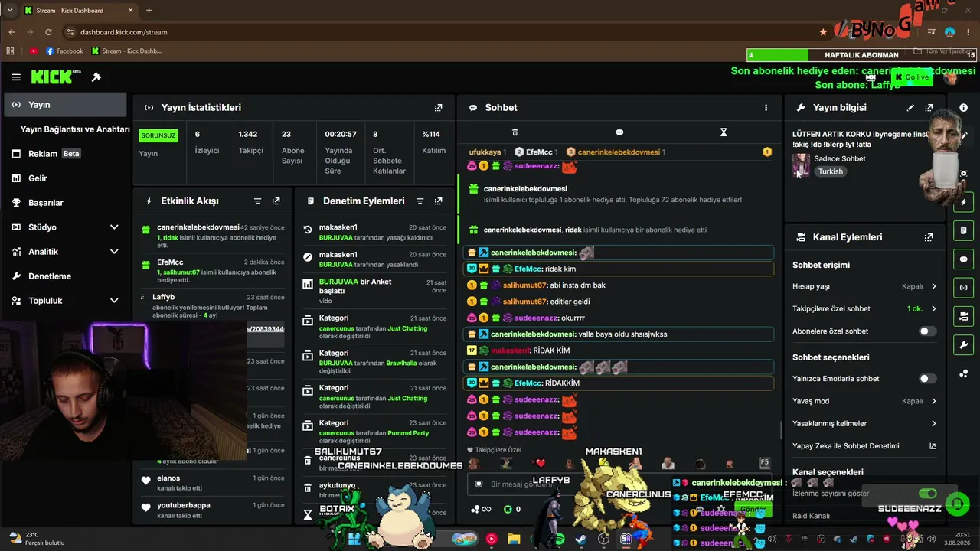Open the browser tab search dropdown
The height and width of the screenshot is (551, 980).
tap(9, 11)
